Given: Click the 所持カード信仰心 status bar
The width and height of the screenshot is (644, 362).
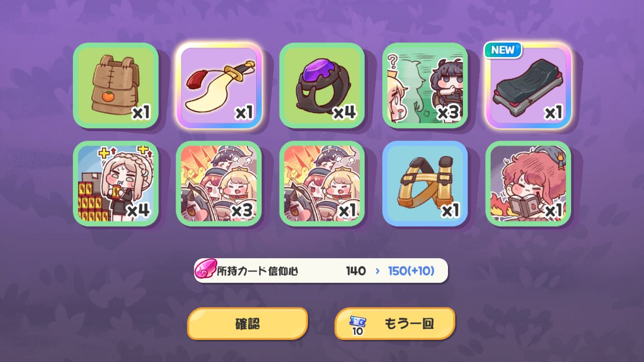Looking at the screenshot, I should click(321, 271).
